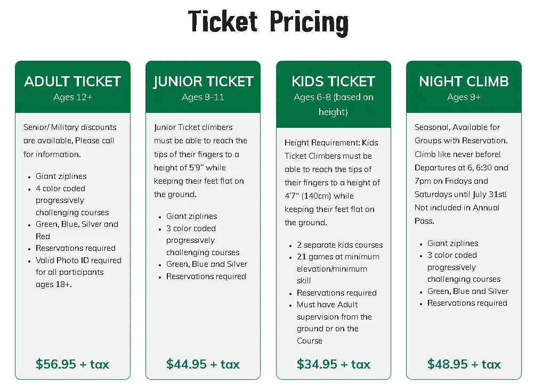Select the Kids Ticket card header

[334, 94]
